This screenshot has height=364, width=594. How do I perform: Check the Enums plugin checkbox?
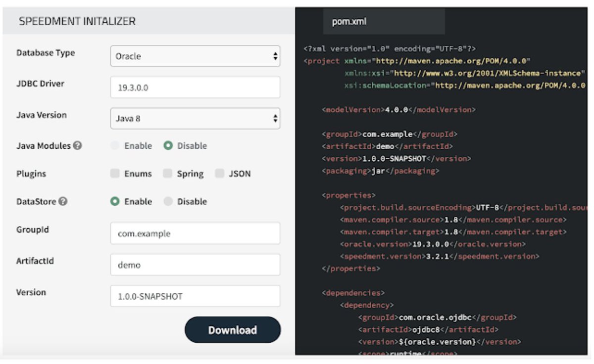[116, 174]
